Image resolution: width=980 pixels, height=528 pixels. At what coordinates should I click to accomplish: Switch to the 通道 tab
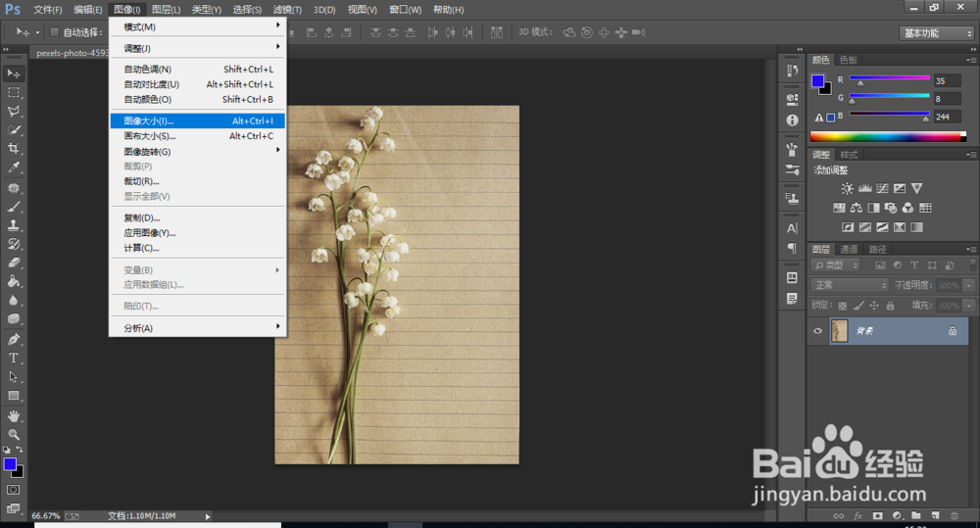pyautogui.click(x=849, y=250)
